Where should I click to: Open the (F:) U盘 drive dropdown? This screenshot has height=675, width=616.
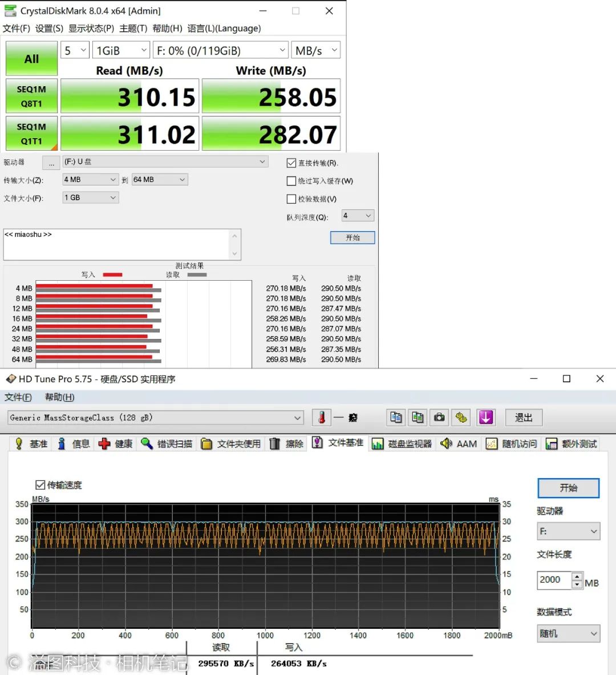165,161
